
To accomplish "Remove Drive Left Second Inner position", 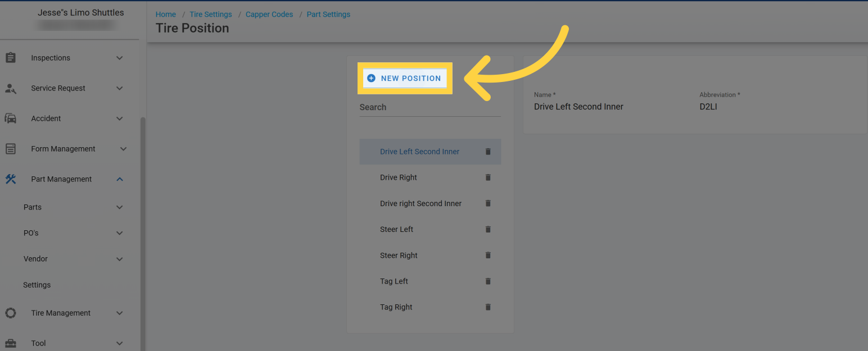I will pos(488,152).
